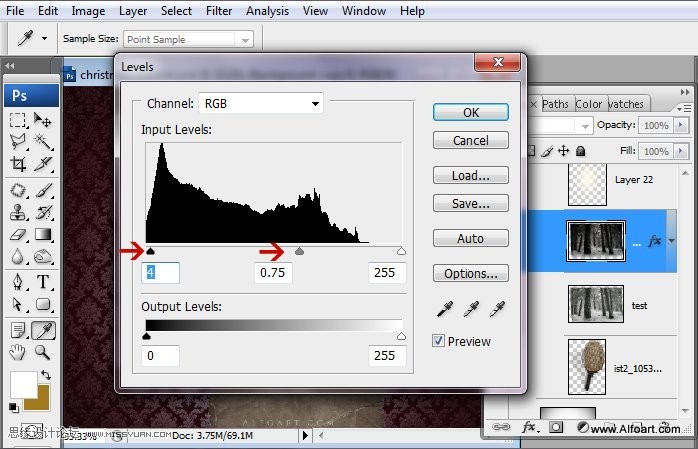Click the input midtone gray slider
The width and height of the screenshot is (698, 449).
point(300,251)
